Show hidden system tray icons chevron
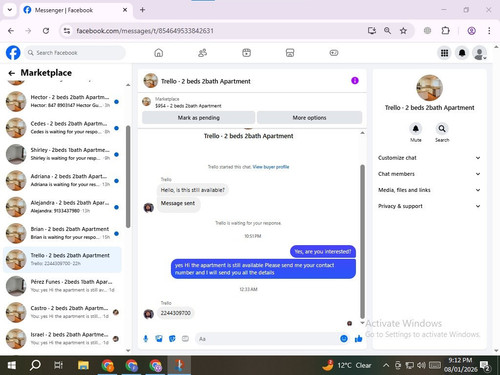The width and height of the screenshot is (500, 375). (x=386, y=365)
